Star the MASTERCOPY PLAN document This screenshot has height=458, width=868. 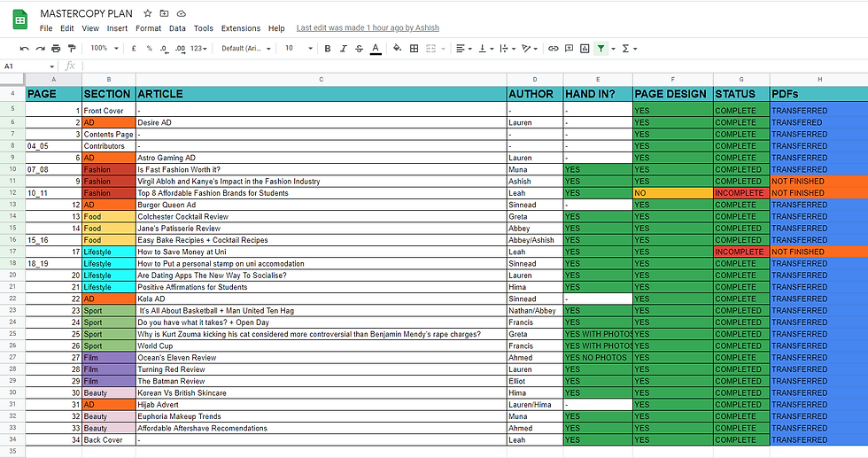pos(147,13)
